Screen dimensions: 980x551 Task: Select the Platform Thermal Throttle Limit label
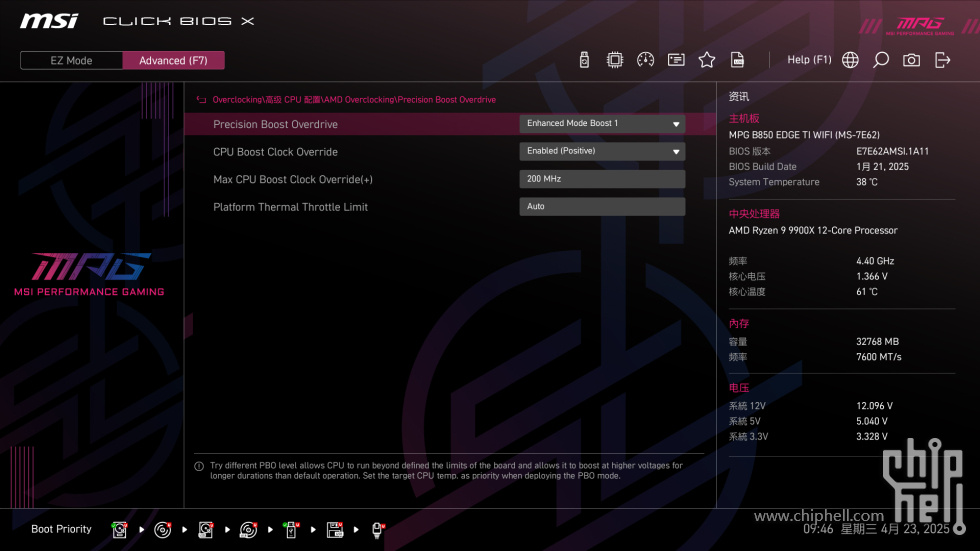click(290, 207)
